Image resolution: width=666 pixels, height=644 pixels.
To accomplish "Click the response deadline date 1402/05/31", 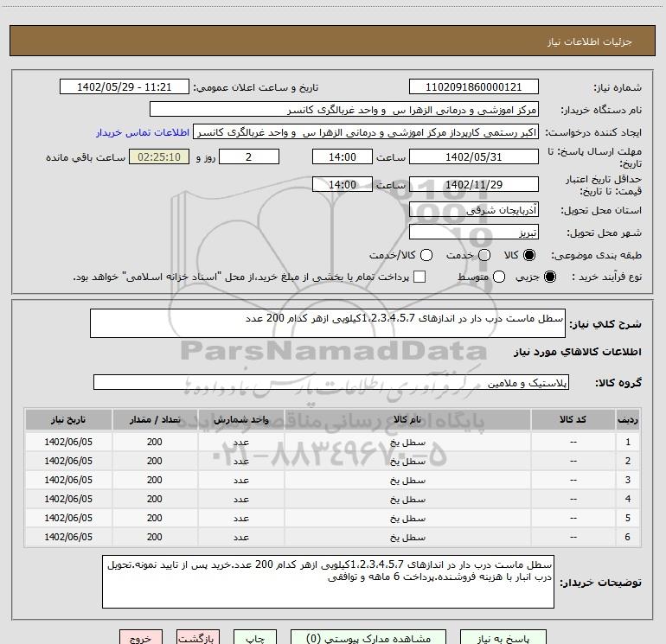I will 474,156.
